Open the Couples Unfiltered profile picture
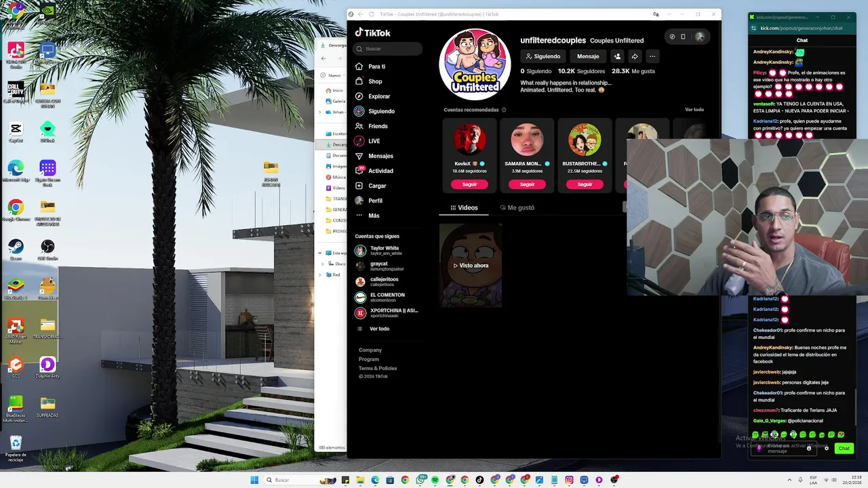This screenshot has height=488, width=868. pos(475,64)
